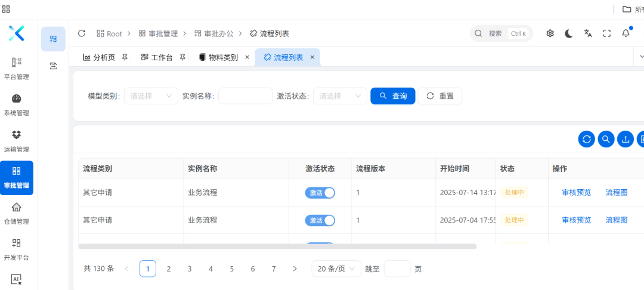Enter fullscreen with the expand icon
Screen dimensions: 644x290
click(606, 33)
